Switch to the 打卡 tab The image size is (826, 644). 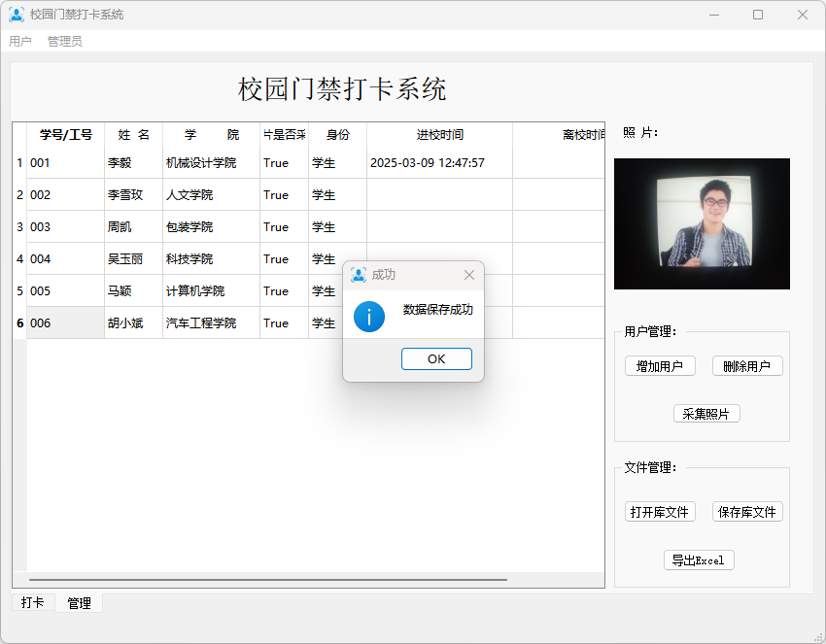point(33,603)
